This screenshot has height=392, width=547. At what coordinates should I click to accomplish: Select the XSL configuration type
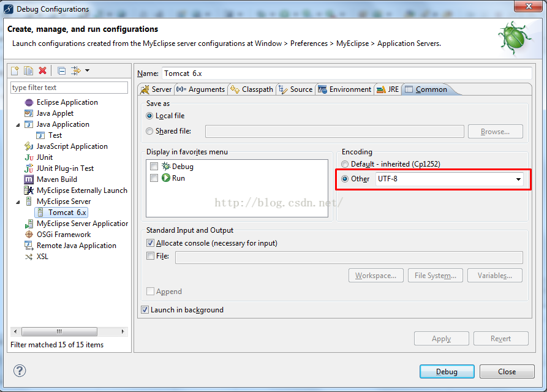[x=42, y=257]
